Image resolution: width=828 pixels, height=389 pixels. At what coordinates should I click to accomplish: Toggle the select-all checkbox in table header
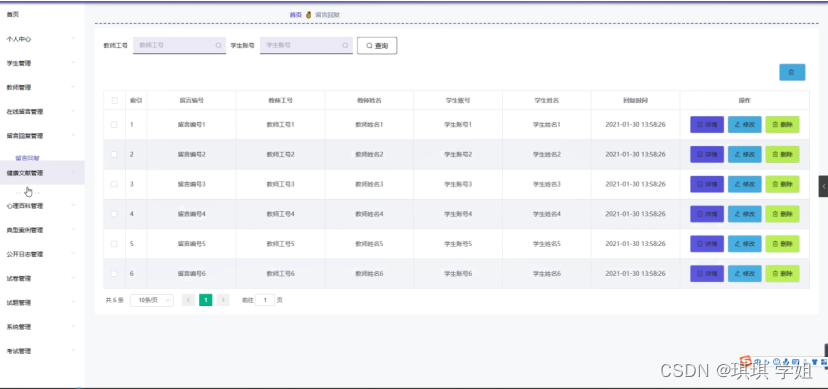(115, 100)
